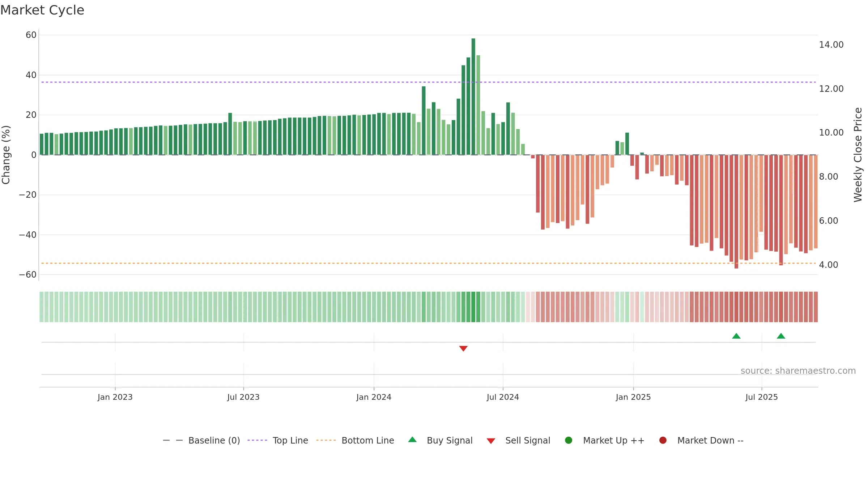Click the 4.00 price tick

point(829,265)
